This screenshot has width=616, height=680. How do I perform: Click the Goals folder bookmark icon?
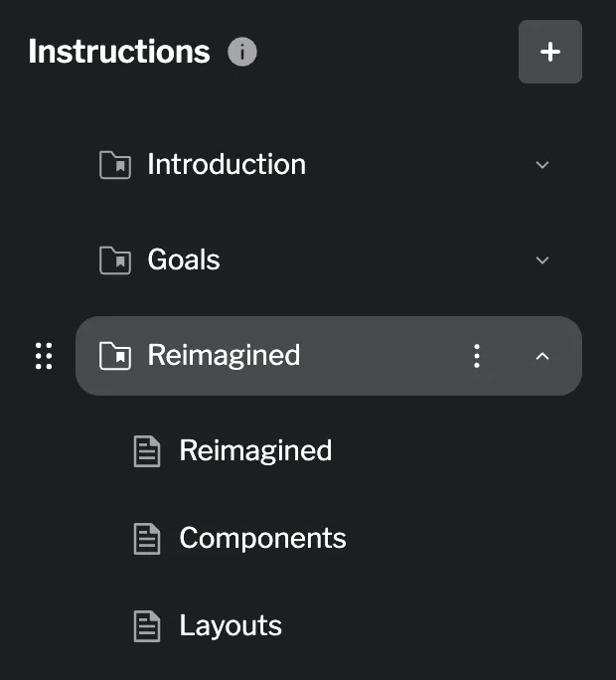[x=115, y=260]
